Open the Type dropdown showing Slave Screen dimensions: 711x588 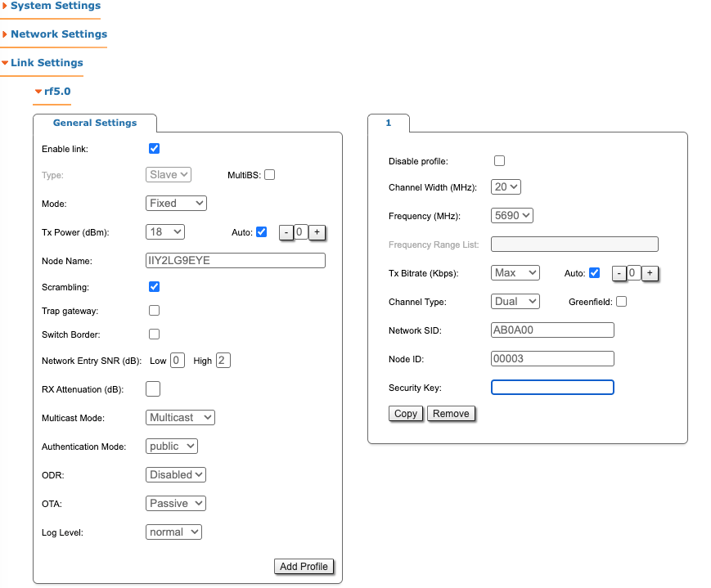tap(169, 174)
